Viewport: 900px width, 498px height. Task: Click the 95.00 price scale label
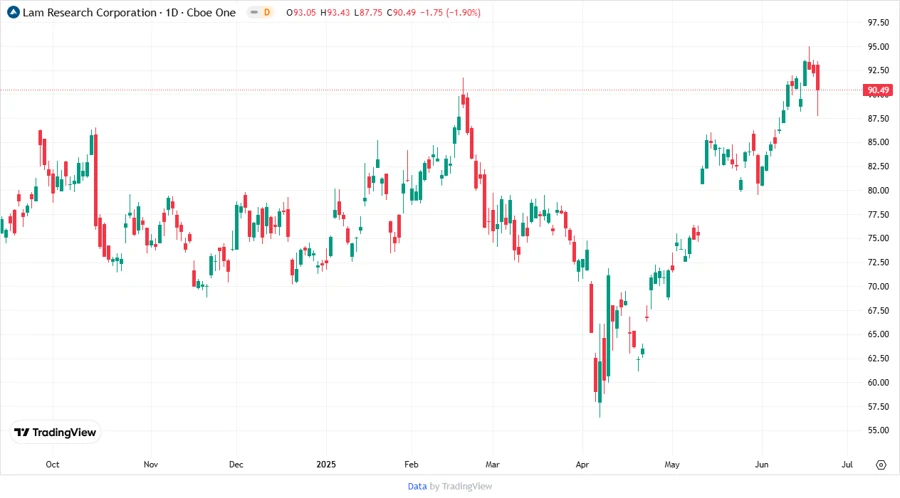[x=878, y=46]
